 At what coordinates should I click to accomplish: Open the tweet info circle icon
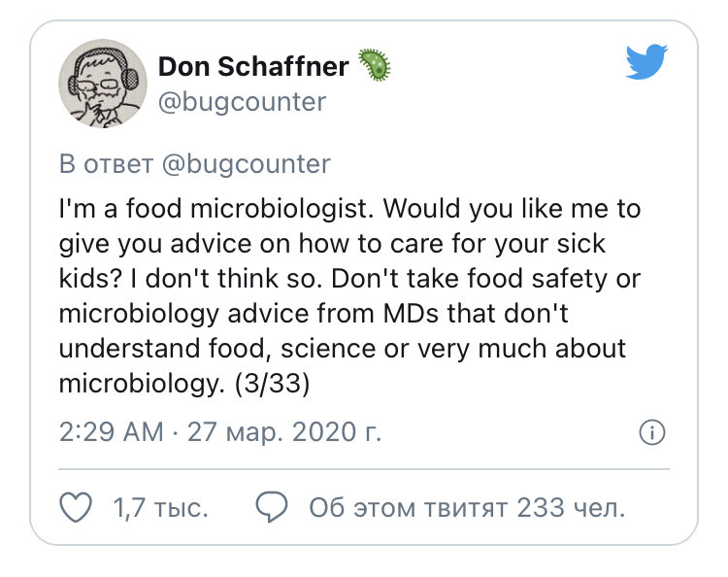[x=652, y=432]
